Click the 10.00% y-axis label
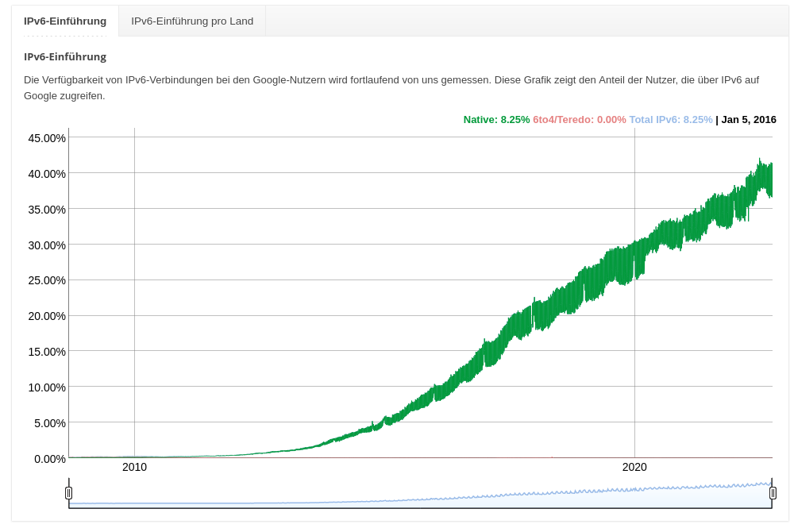Viewport: 794px width, 532px height. (x=47, y=387)
